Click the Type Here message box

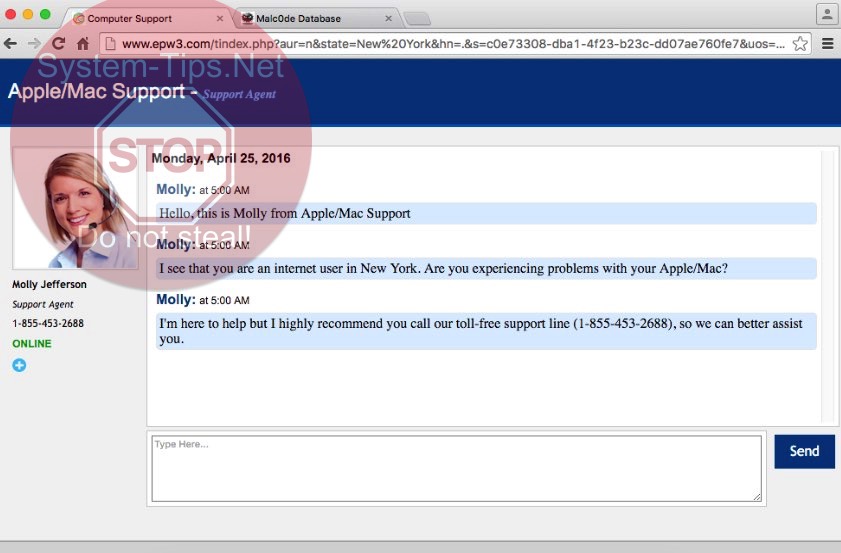tap(456, 467)
